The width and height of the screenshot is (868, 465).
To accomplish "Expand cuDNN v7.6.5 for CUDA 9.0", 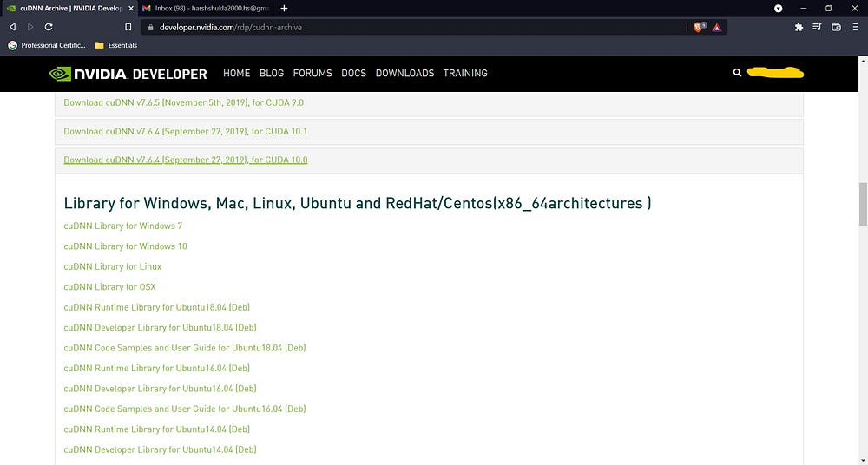I will click(x=184, y=102).
